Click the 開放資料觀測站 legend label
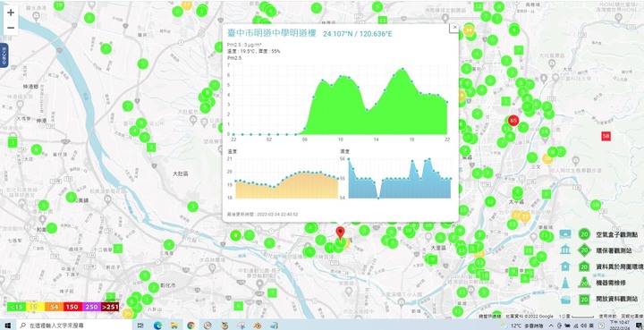The image size is (644, 330). [617, 300]
